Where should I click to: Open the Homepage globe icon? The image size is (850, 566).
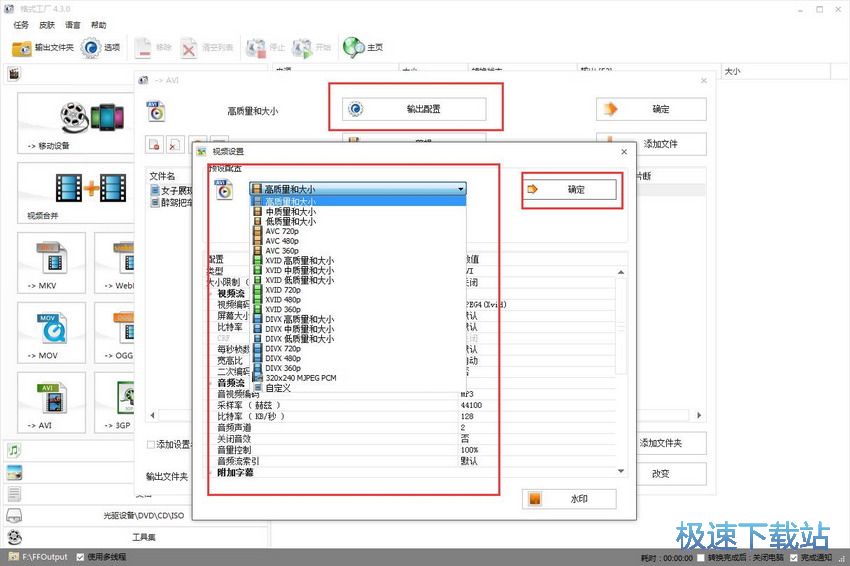point(353,48)
